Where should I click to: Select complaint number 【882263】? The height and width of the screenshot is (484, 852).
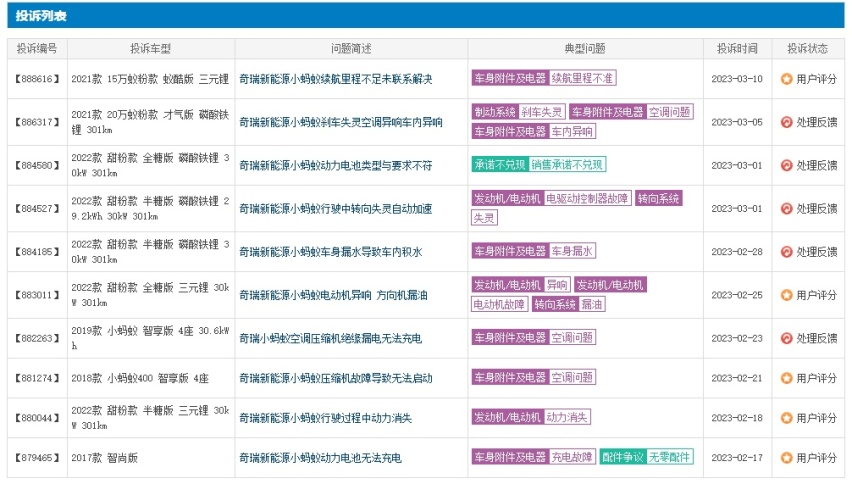[x=37, y=338]
